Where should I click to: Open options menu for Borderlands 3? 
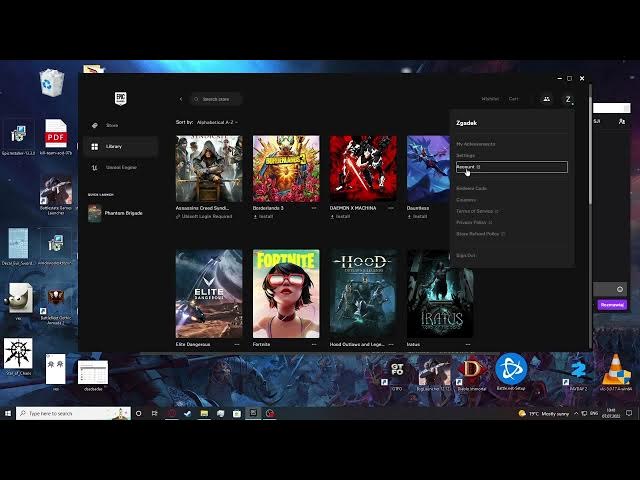(x=314, y=208)
